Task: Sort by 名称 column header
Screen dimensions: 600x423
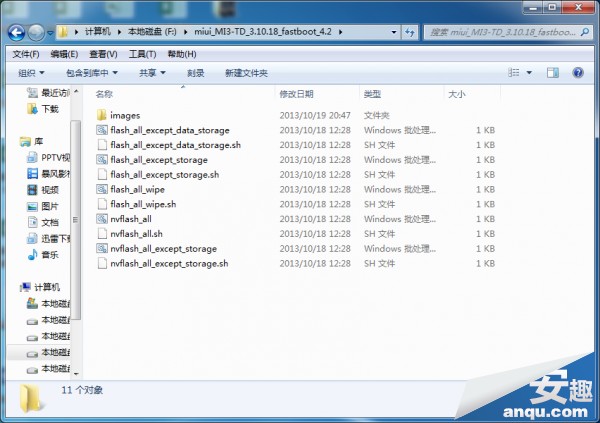Action: (104, 94)
